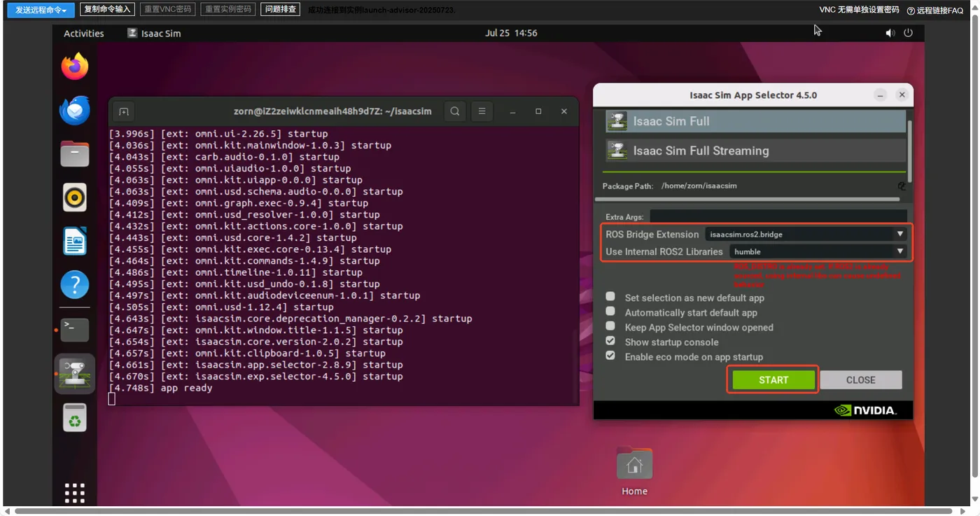
Task: Click the Extra Args input field
Action: [778, 216]
